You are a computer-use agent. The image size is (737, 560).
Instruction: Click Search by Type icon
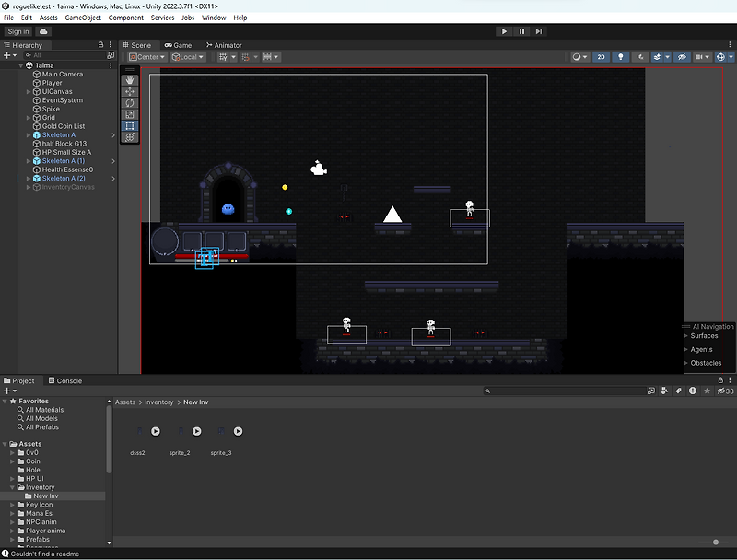[x=664, y=391]
